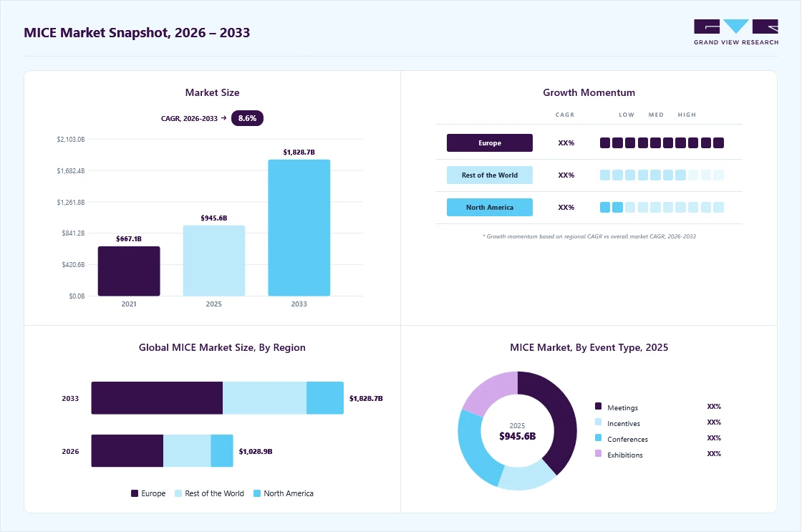
Task: Click the growth momentum footnote text
Action: click(x=589, y=236)
